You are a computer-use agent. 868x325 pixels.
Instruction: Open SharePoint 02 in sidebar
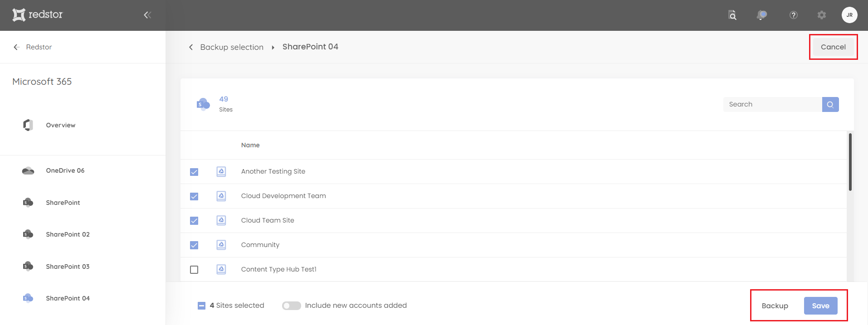click(68, 234)
